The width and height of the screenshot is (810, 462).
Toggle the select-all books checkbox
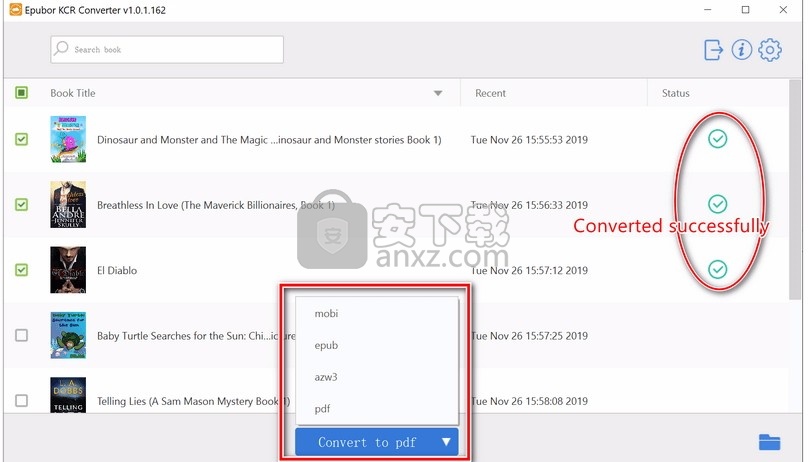click(21, 93)
